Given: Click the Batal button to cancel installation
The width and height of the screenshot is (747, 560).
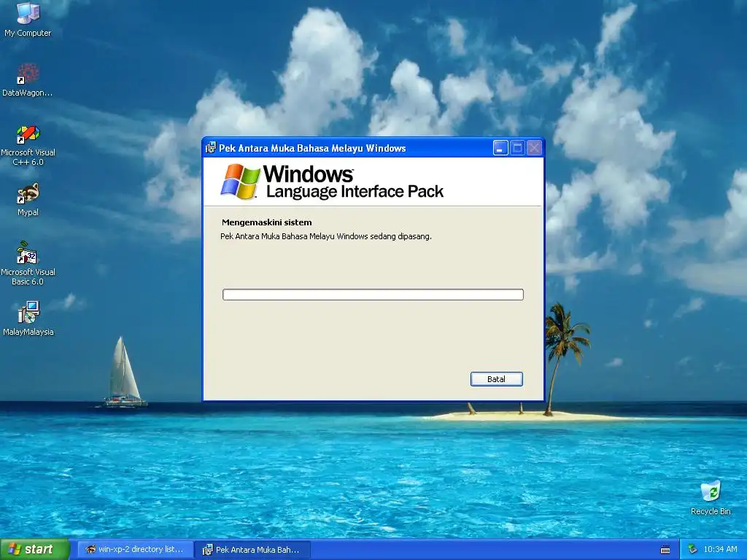Looking at the screenshot, I should (496, 379).
